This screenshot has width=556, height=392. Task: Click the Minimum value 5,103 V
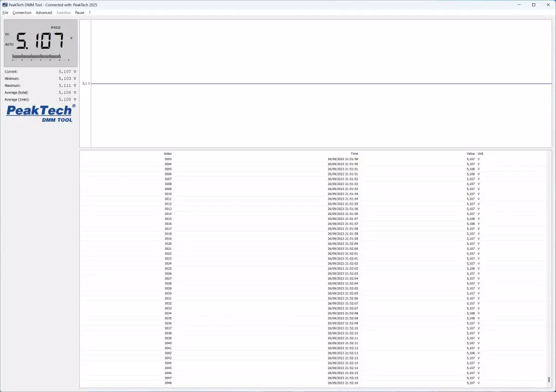coord(67,78)
